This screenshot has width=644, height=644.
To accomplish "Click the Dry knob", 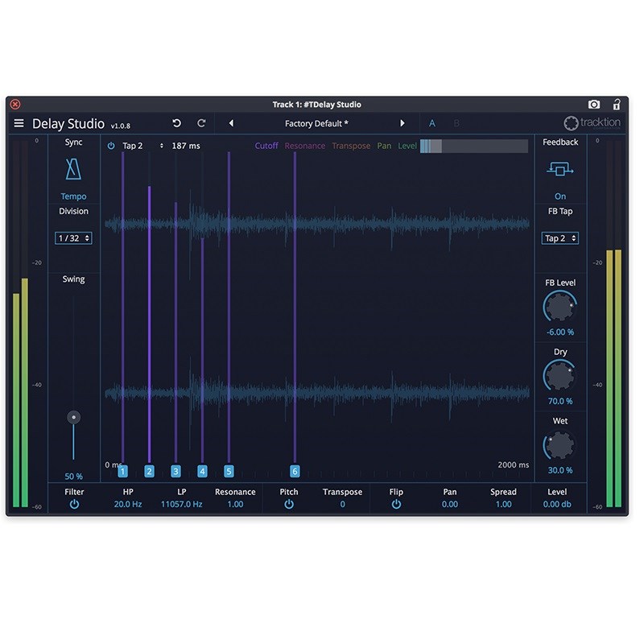I will (559, 376).
